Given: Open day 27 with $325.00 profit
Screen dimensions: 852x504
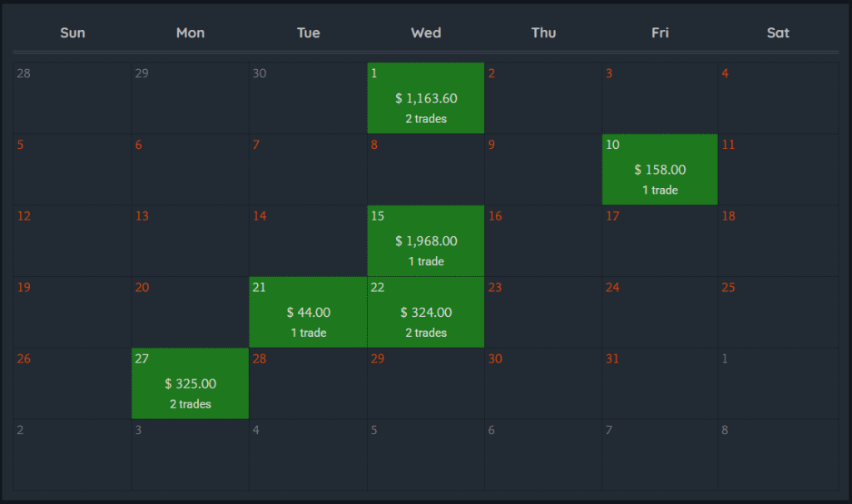Looking at the screenshot, I should (x=191, y=384).
